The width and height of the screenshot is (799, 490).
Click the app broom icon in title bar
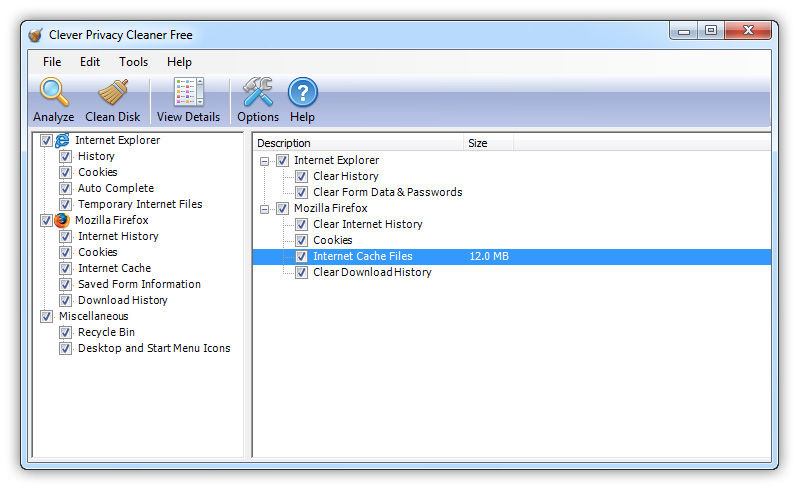pyautogui.click(x=35, y=35)
